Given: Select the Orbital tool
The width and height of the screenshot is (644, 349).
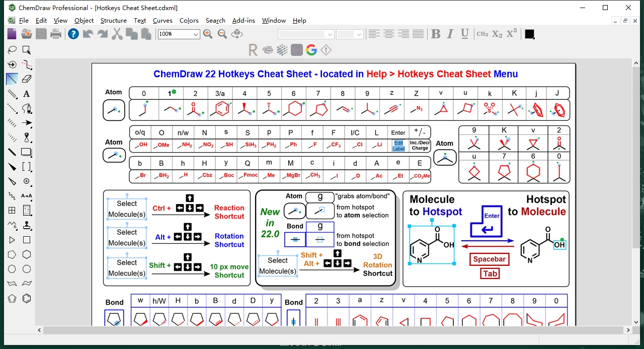Looking at the screenshot, I should coord(27,137).
